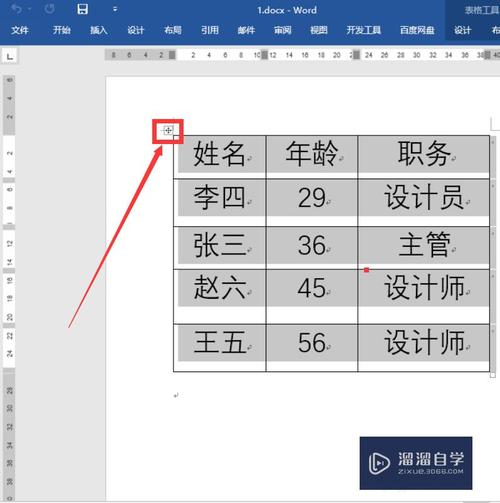This screenshot has height=503, width=500.
Task: Select the 审阅 ribbon tab
Action: point(283,30)
